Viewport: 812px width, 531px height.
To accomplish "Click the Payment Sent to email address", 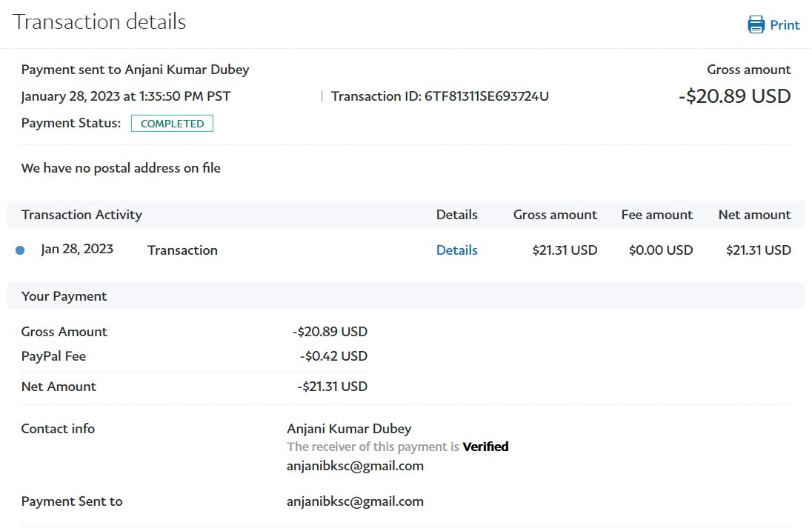I will click(355, 501).
